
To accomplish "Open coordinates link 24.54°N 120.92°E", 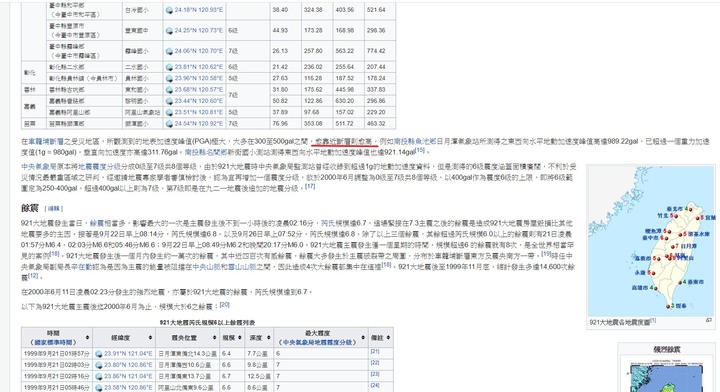I will pyautogui.click(x=198, y=123).
